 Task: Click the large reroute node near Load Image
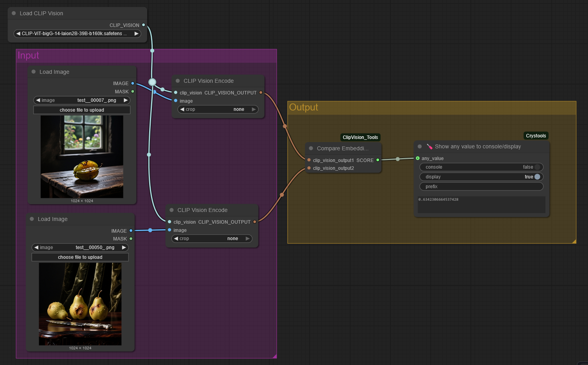click(152, 82)
